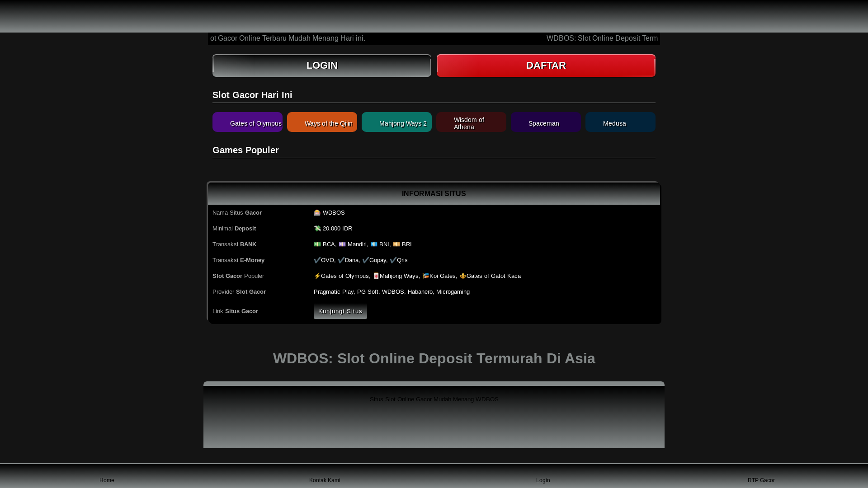The image size is (868, 488).
Task: Click the Transaksi BANK label
Action: click(234, 244)
